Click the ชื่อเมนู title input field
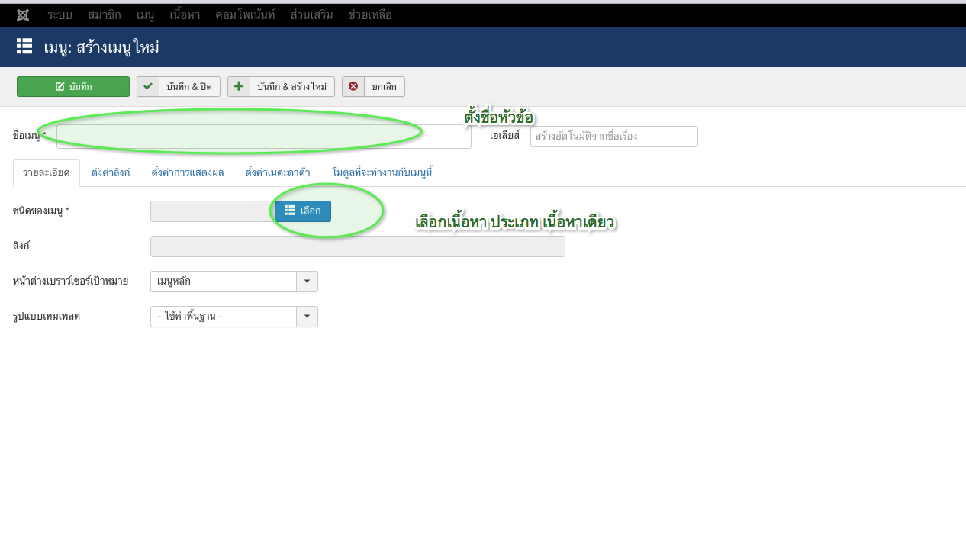966x560 pixels. pyautogui.click(x=263, y=137)
